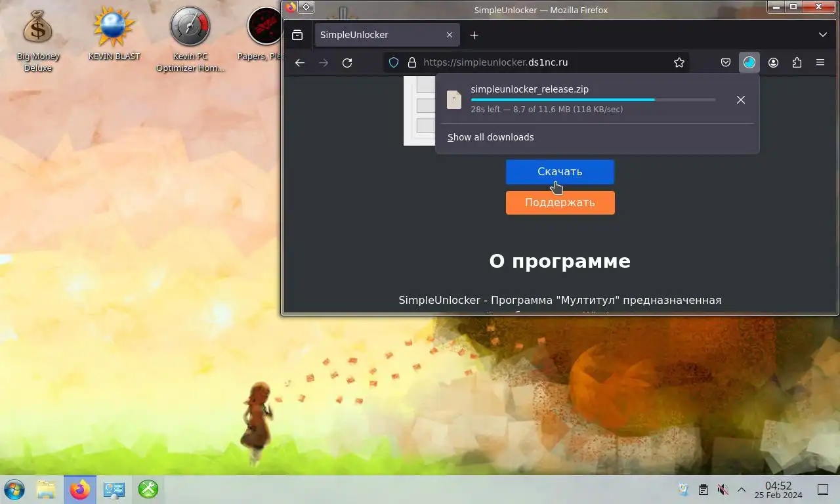The image size is (840, 504).
Task: Open the colorful tray icon beside the clipboard icon
Action: click(x=683, y=490)
